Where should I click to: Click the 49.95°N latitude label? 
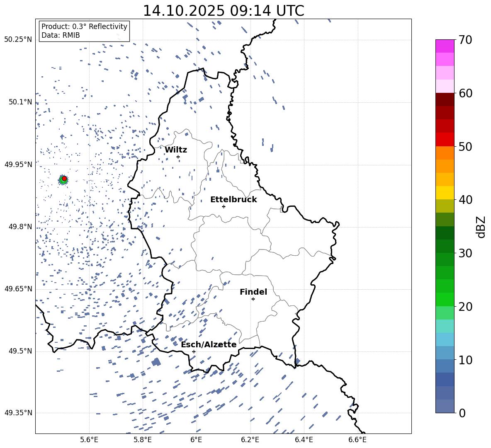[x=18, y=164]
